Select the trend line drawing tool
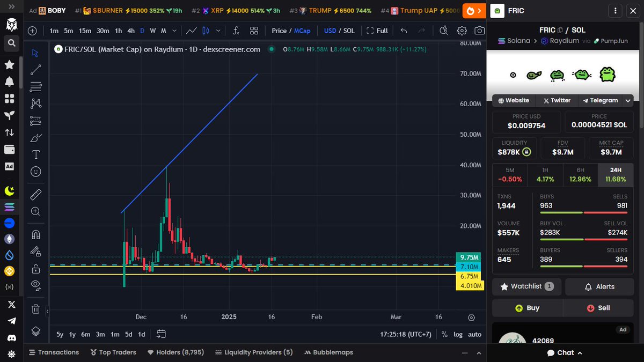The height and width of the screenshot is (362, 644). 35,69
